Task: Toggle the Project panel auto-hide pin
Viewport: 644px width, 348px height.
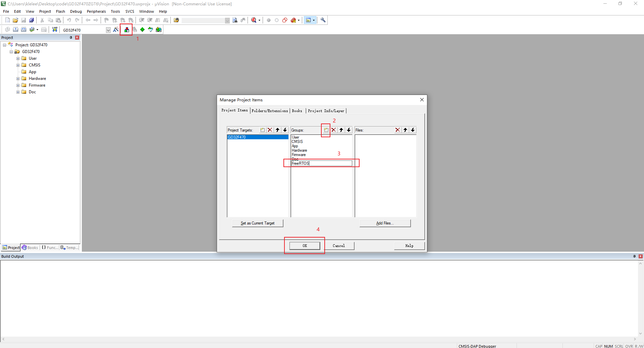Action: (71, 38)
